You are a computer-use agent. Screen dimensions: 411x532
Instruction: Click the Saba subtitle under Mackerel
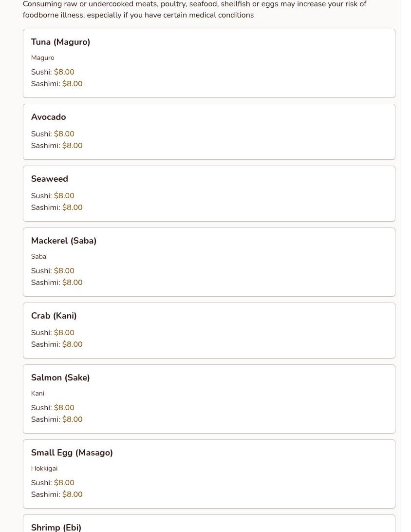[x=38, y=256]
